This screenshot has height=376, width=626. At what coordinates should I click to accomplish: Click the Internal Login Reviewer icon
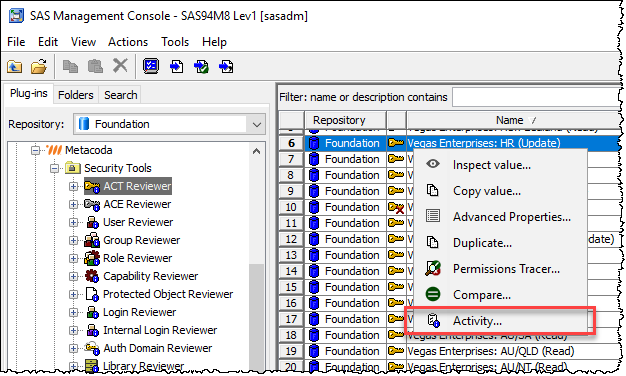click(x=93, y=330)
